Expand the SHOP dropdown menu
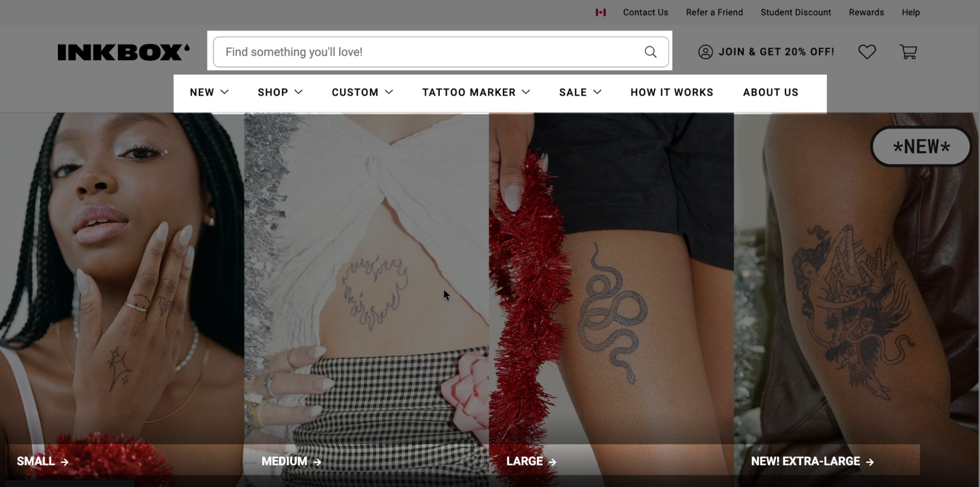 [x=280, y=92]
